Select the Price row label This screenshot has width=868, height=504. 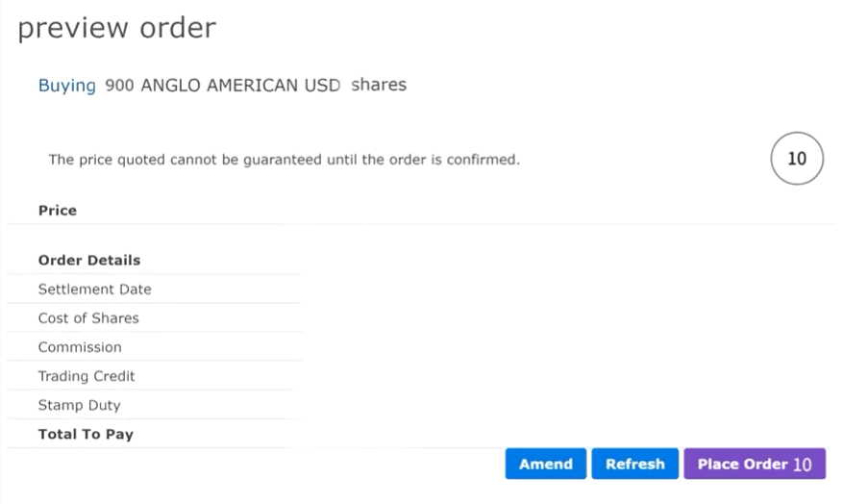pos(58,211)
